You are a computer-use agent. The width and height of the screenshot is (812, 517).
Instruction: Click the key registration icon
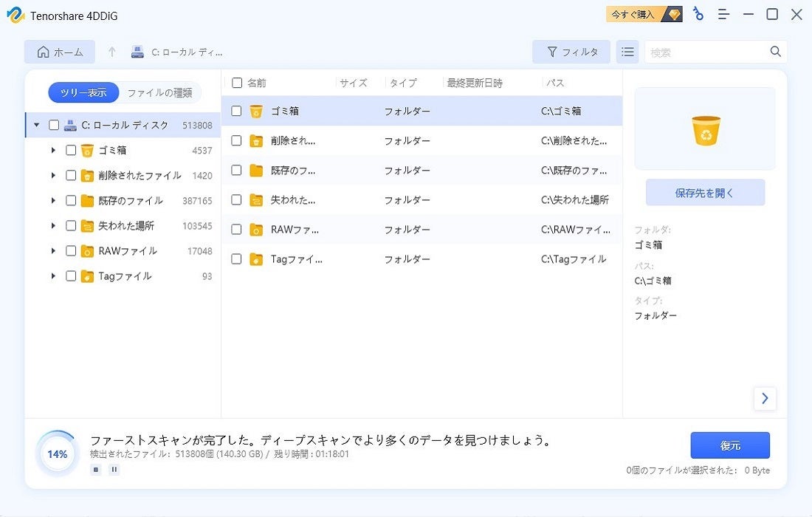pyautogui.click(x=698, y=14)
